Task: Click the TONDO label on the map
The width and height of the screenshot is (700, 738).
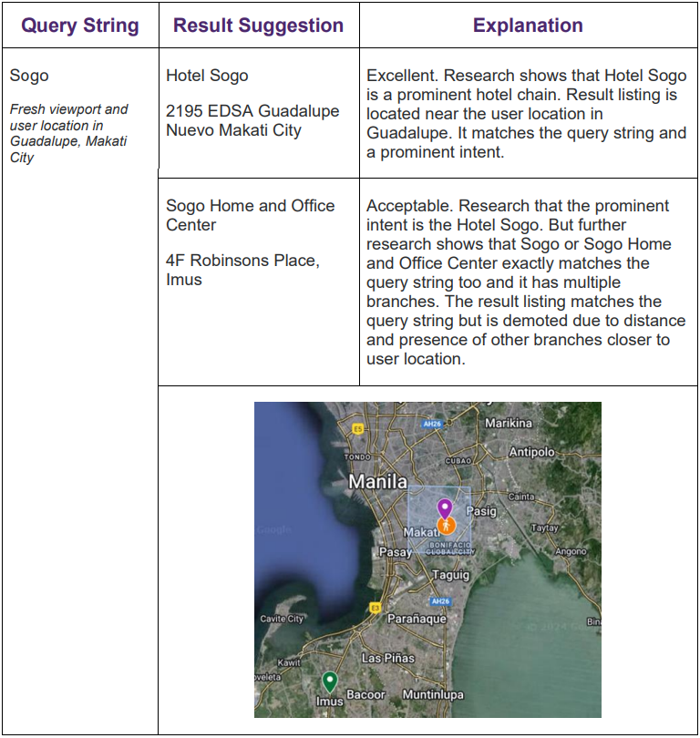Action: click(x=357, y=457)
